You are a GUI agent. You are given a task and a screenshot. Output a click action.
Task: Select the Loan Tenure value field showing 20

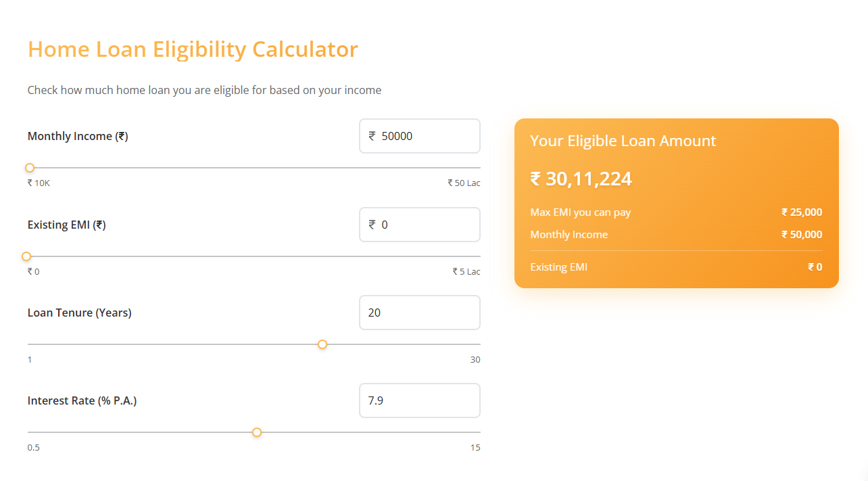click(x=419, y=312)
